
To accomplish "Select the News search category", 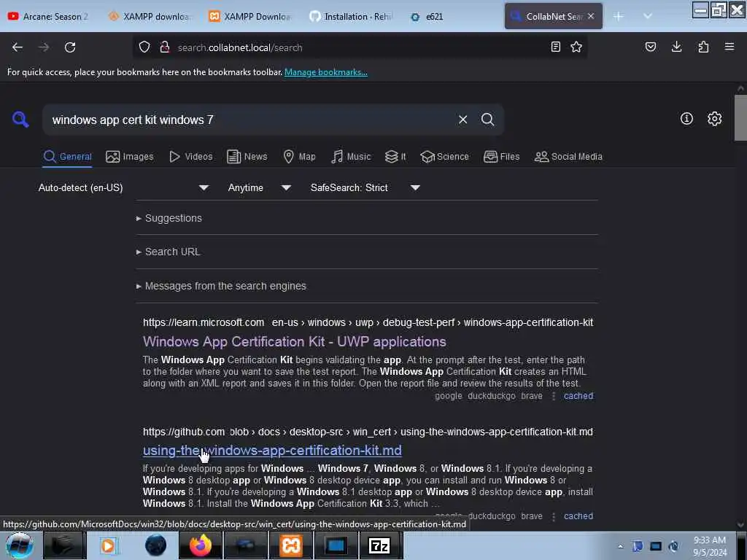I will coord(247,157).
